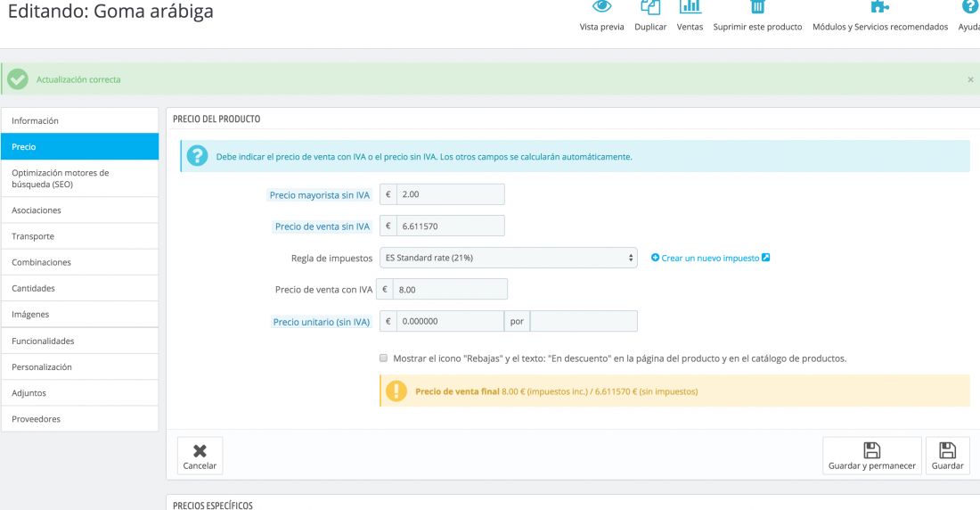Image resolution: width=980 pixels, height=510 pixels.
Task: Click the Precio mayorista sin IVA label
Action: click(x=319, y=195)
